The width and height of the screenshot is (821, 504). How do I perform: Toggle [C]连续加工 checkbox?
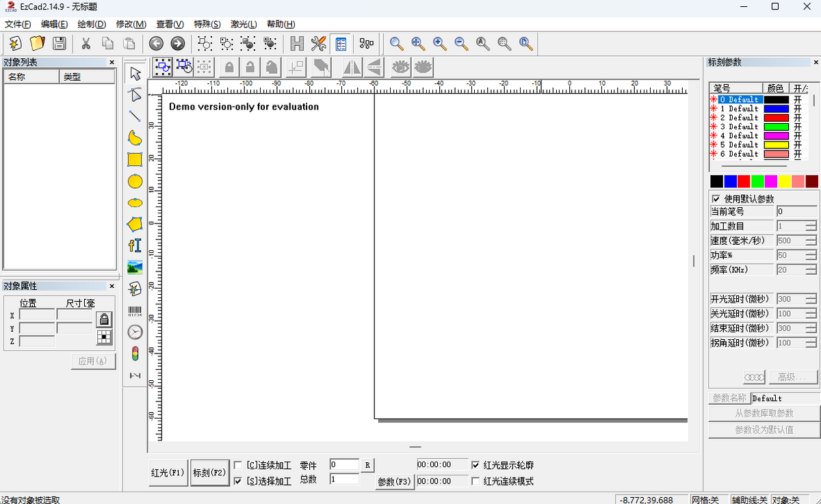pos(237,465)
